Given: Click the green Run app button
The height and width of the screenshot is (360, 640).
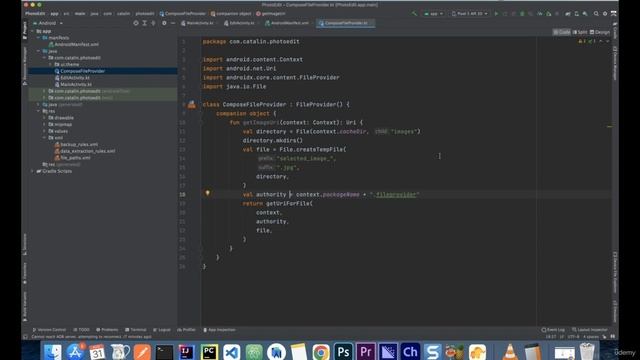Looking at the screenshot, I should pos(496,14).
